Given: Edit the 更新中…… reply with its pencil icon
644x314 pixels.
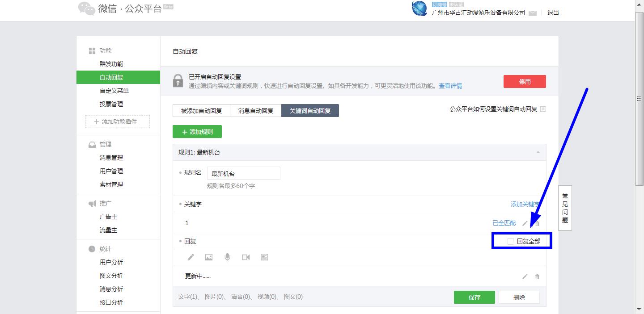Looking at the screenshot, I should coord(525,276).
